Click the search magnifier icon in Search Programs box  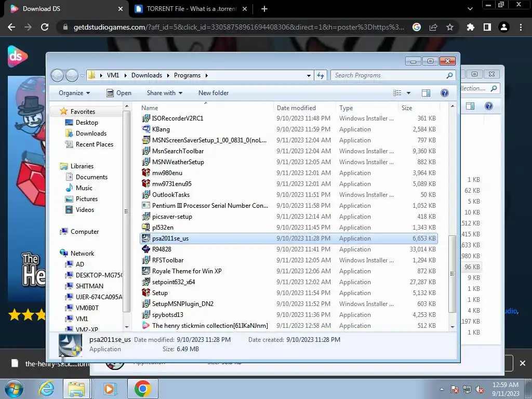coord(449,75)
